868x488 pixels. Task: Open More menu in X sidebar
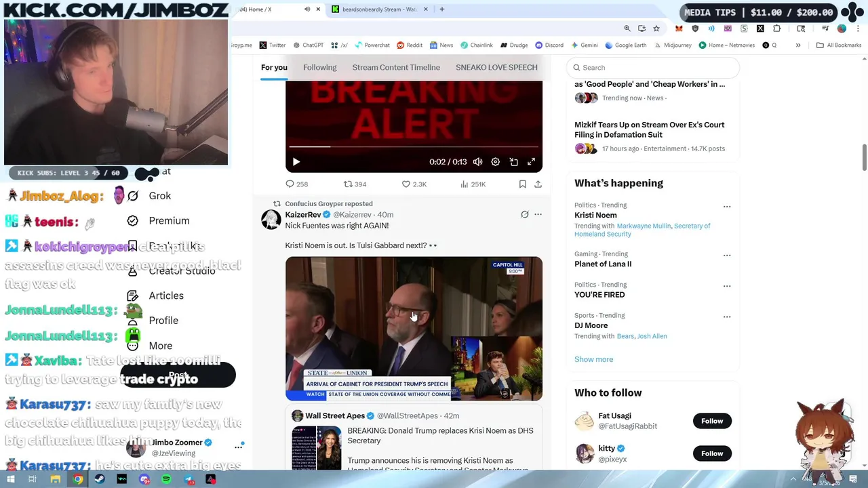[151, 346]
